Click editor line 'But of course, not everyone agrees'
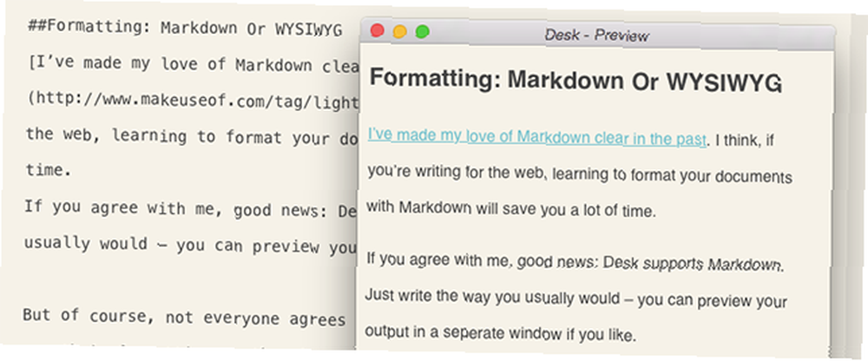 [184, 318]
